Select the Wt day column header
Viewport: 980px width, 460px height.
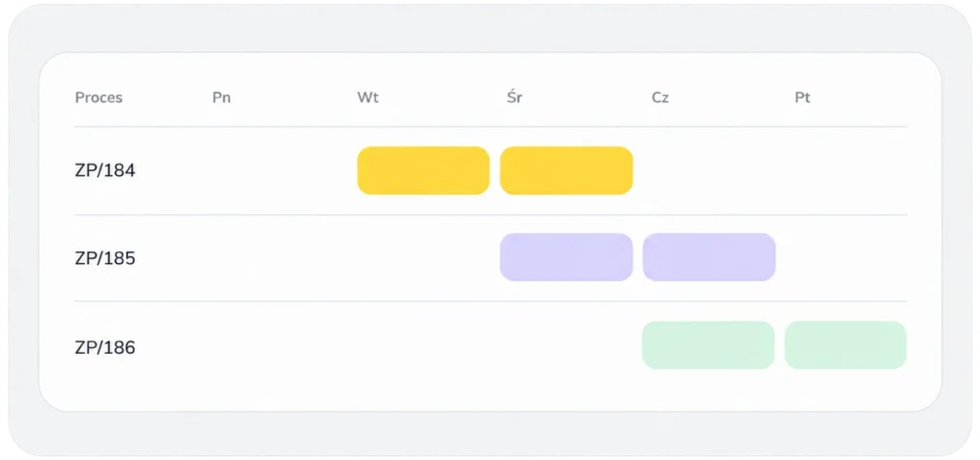(367, 98)
